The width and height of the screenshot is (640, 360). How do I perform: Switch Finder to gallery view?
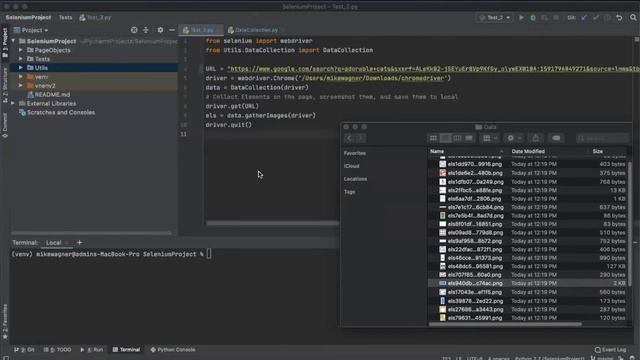click(469, 138)
